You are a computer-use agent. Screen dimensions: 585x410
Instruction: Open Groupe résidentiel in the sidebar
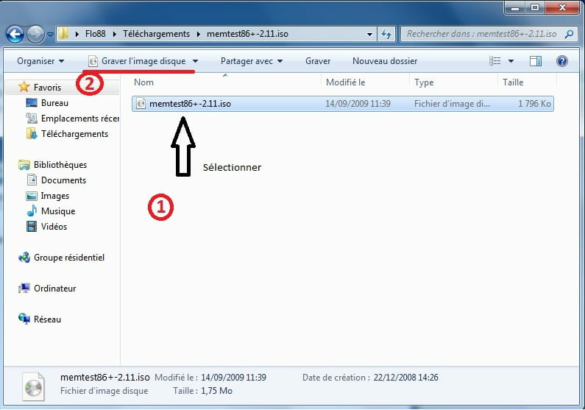69,258
